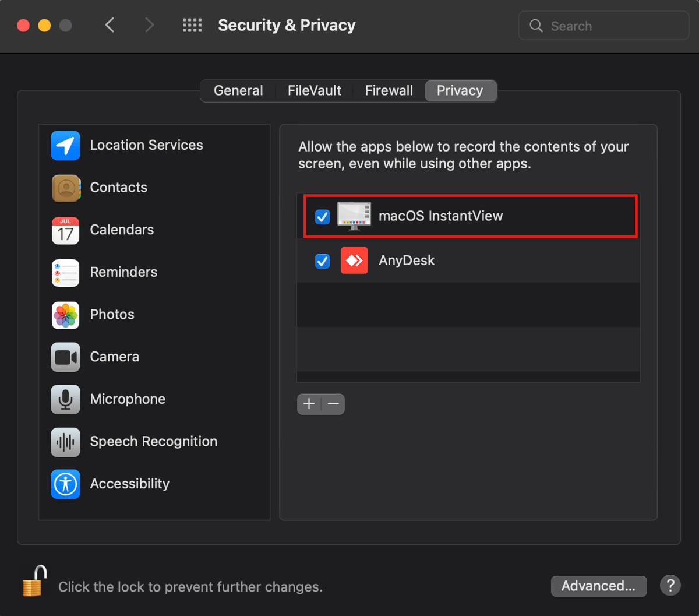The height and width of the screenshot is (616, 699).
Task: Click the add app plus button
Action: pos(309,404)
